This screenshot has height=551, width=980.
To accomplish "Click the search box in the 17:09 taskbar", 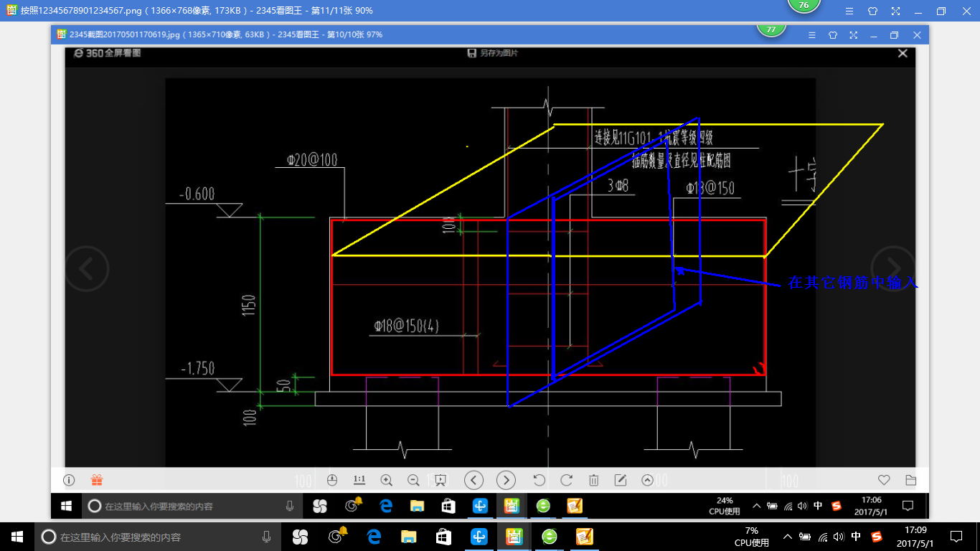I will [156, 536].
